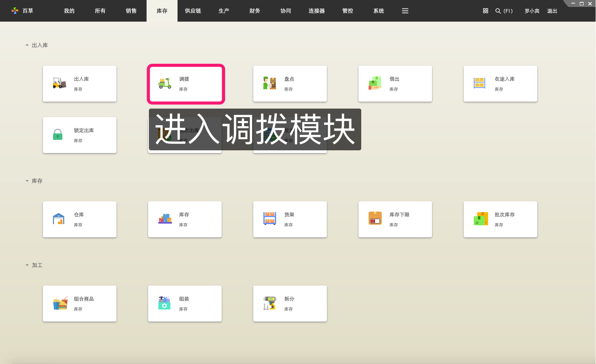Switch to the 所有 tab

[100, 11]
